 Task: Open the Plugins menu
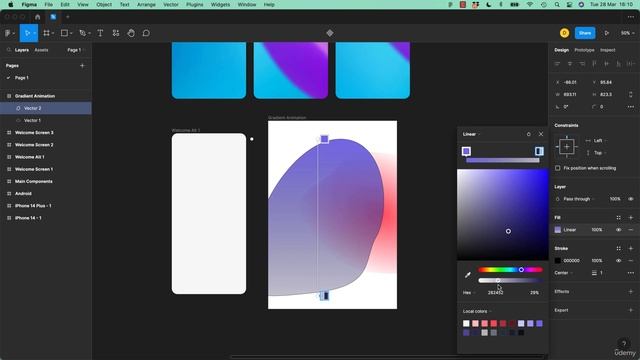coord(194,4)
